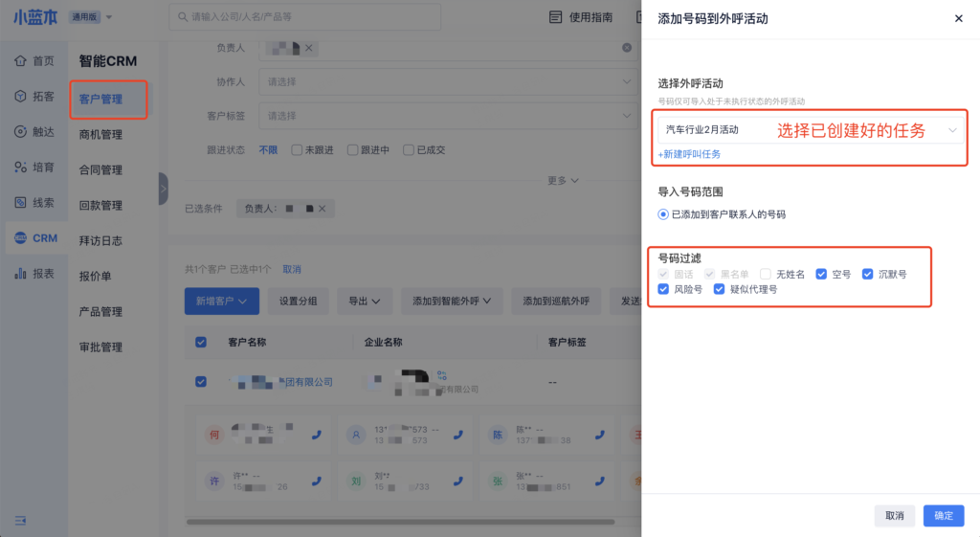
Task: Click the 确定 confirm button
Action: (943, 515)
